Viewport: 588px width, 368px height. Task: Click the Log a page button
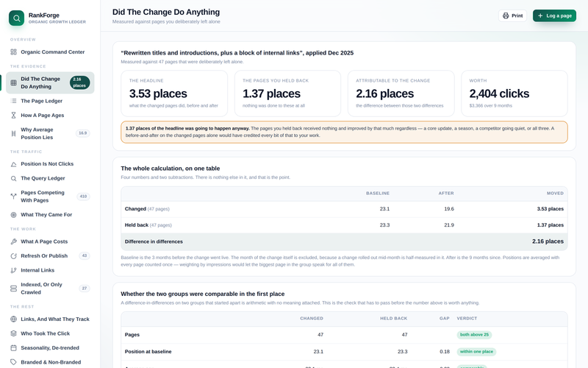tap(554, 15)
